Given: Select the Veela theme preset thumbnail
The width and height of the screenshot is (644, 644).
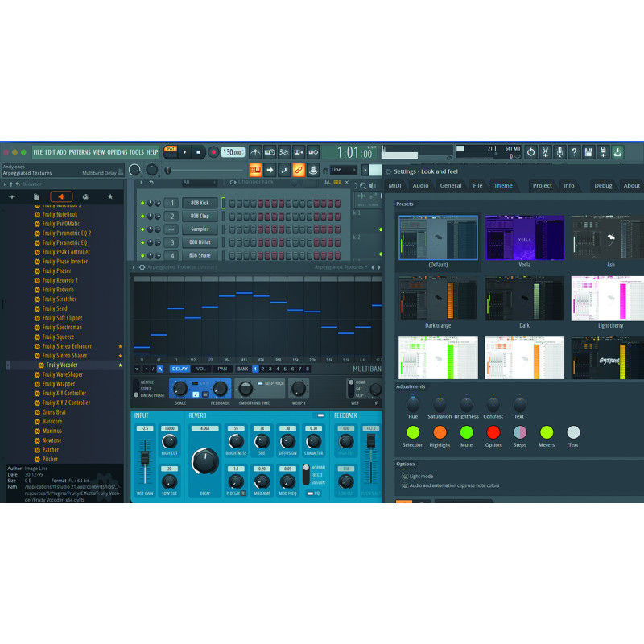Looking at the screenshot, I should pyautogui.click(x=524, y=237).
